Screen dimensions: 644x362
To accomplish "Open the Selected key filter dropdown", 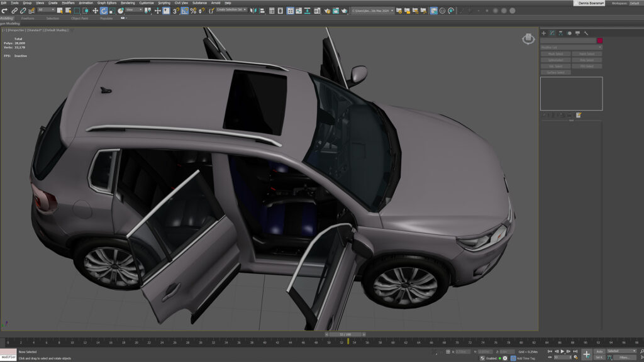I will tap(621, 351).
